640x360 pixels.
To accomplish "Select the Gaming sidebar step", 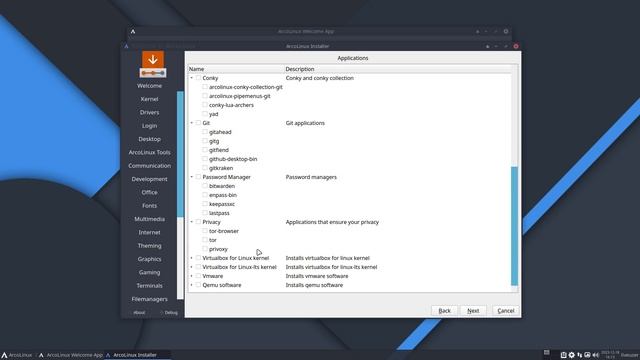I will (149, 272).
